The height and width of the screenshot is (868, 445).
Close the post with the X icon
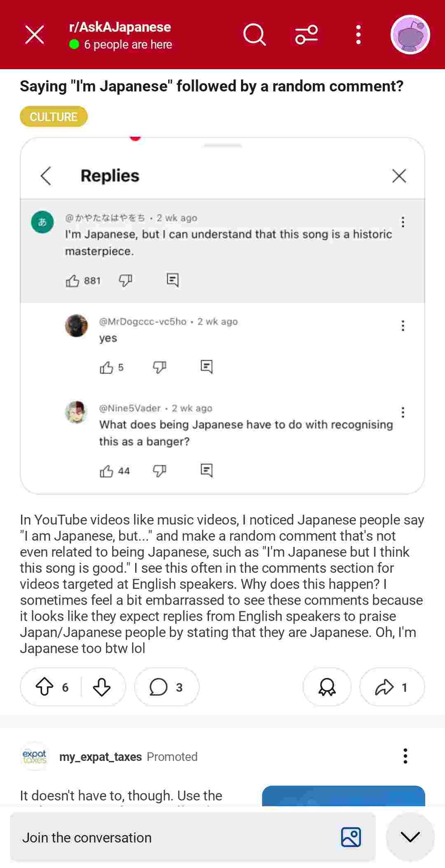35,34
